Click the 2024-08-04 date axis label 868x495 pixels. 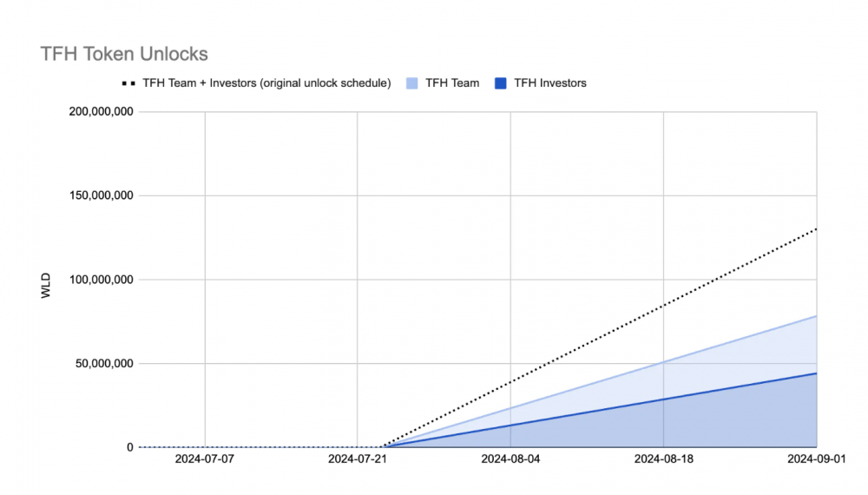pyautogui.click(x=510, y=459)
